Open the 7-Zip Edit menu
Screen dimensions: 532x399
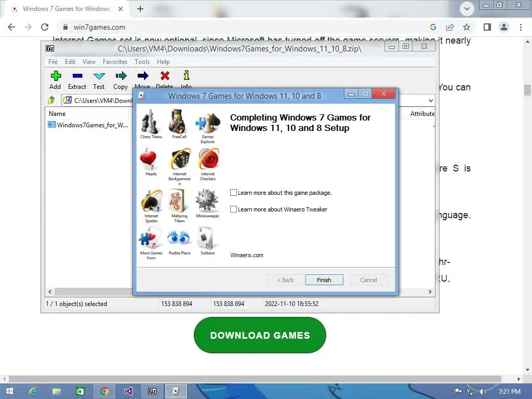pos(70,62)
